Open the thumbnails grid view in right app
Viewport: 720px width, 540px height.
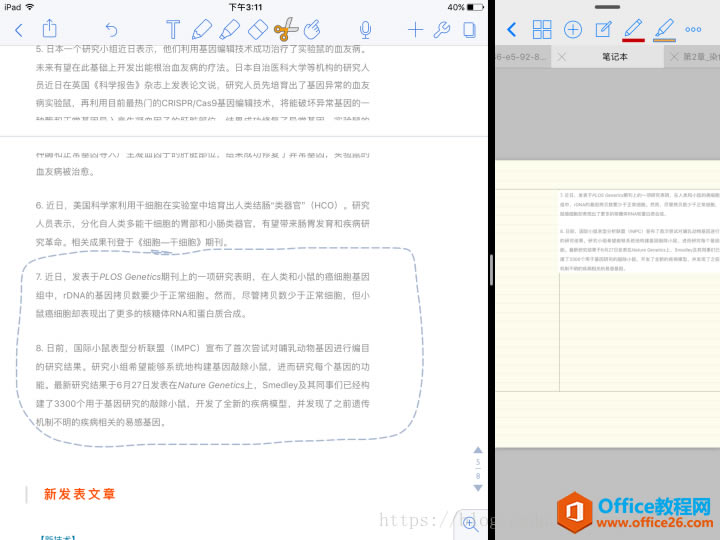tap(542, 30)
